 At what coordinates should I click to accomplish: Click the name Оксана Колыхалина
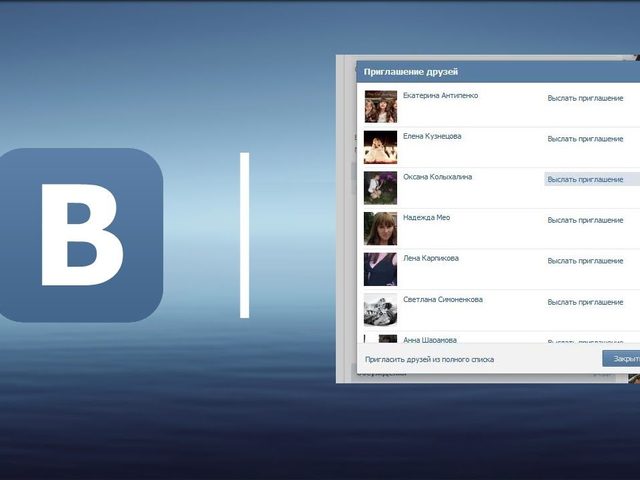[x=438, y=177]
